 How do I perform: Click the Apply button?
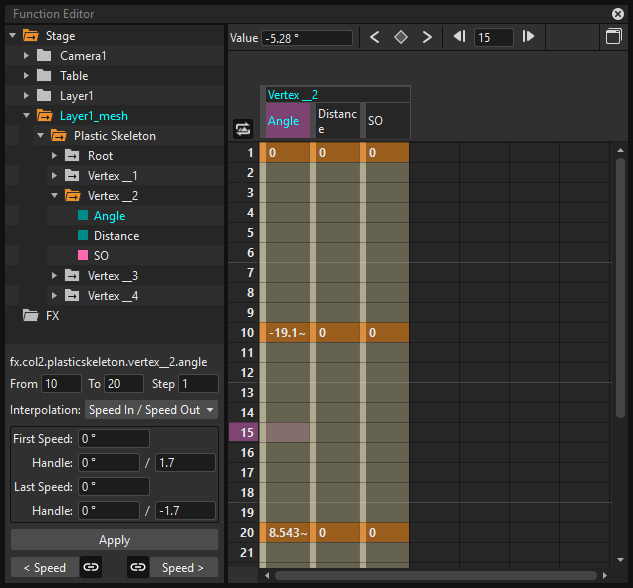pos(114,540)
